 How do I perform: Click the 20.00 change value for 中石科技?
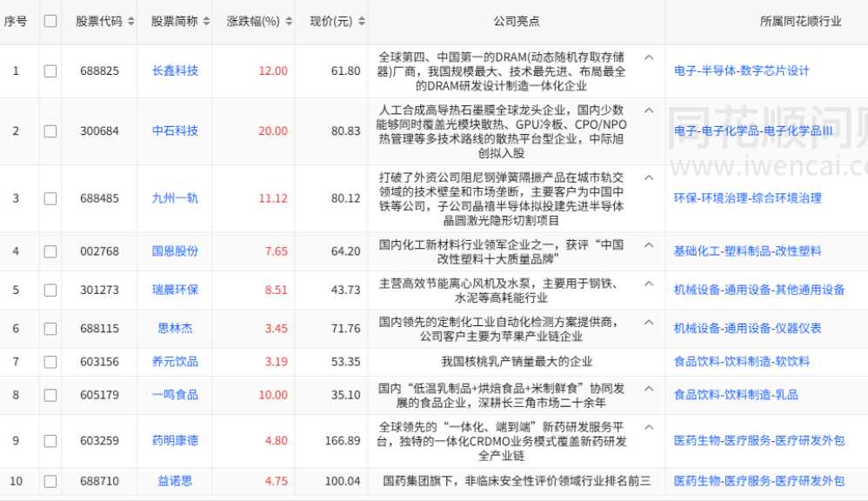(x=273, y=131)
